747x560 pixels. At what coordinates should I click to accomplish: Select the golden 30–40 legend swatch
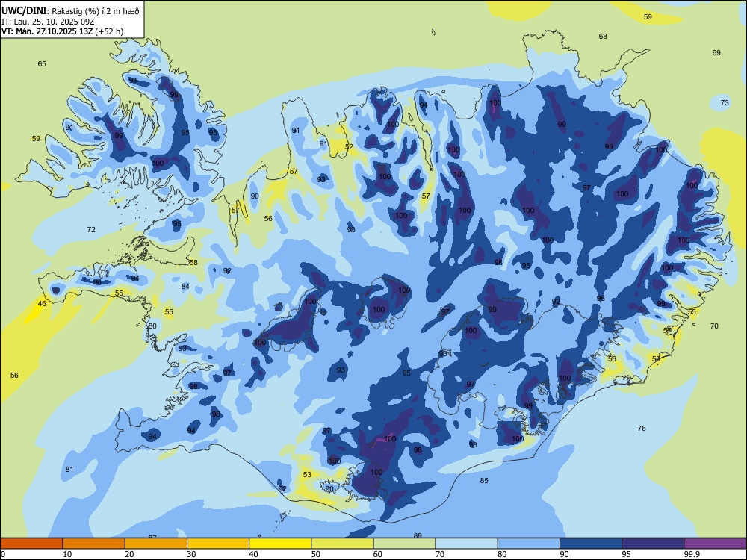[x=218, y=544]
